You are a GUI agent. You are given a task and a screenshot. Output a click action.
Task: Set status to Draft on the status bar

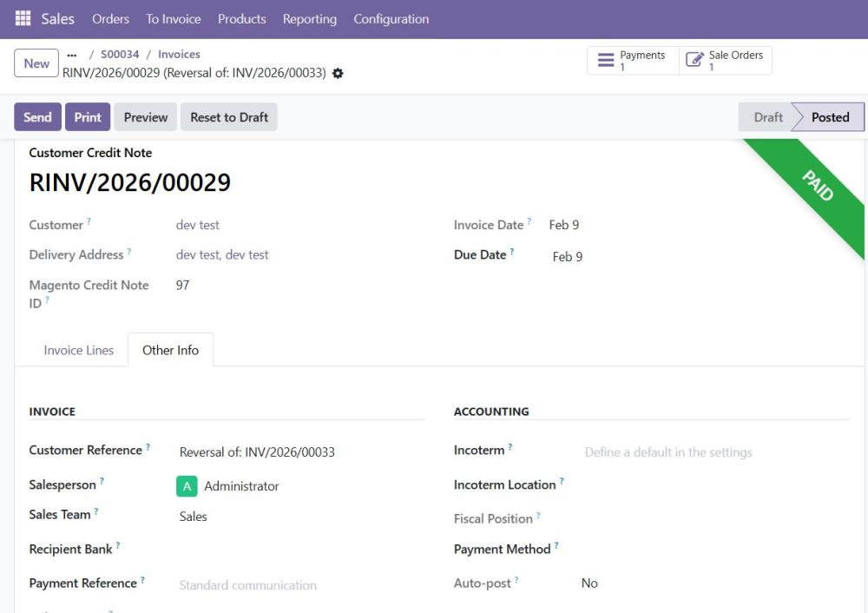point(767,116)
